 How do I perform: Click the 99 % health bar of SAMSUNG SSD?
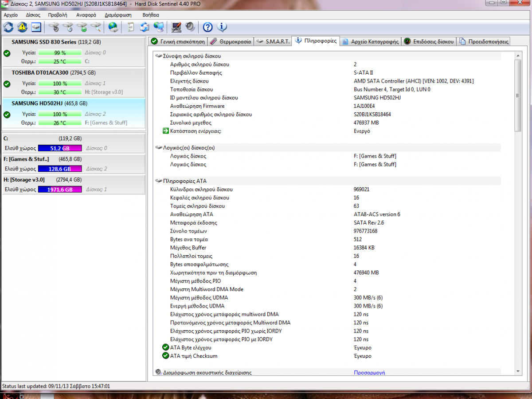click(60, 53)
